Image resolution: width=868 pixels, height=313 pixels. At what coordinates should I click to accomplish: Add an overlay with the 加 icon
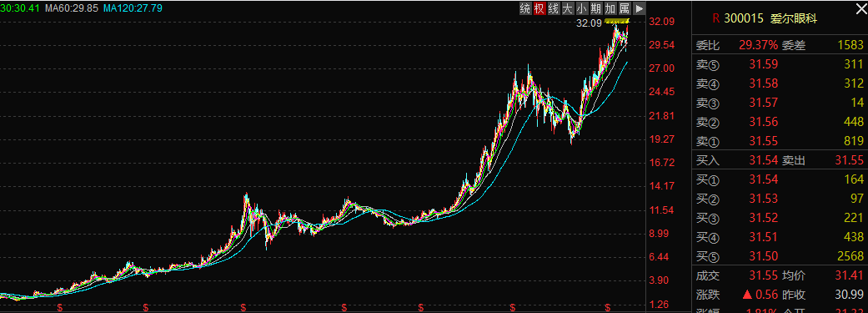click(x=610, y=8)
